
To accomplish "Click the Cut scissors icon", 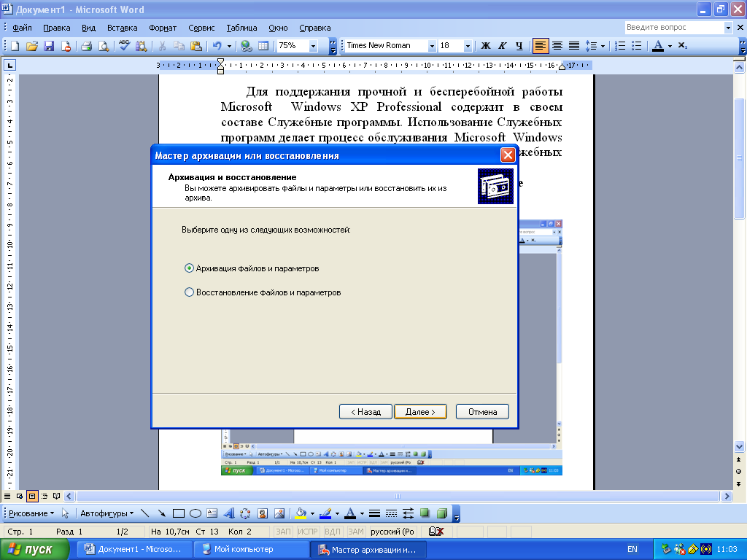I will 162,46.
